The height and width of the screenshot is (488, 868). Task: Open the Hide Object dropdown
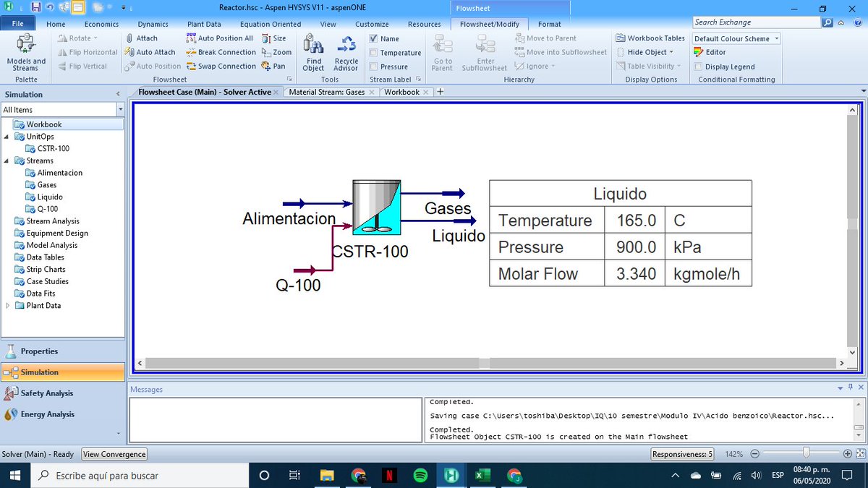point(645,52)
